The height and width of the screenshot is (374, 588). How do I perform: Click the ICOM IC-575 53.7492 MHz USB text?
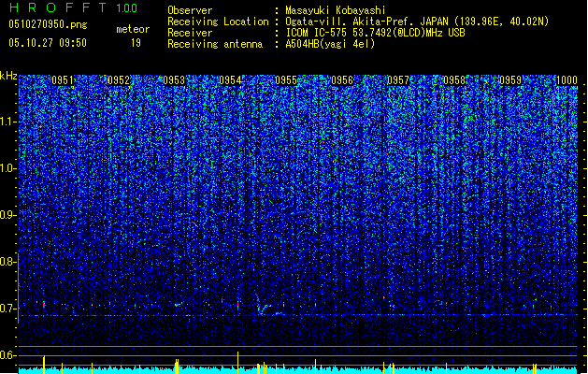(x=375, y=33)
